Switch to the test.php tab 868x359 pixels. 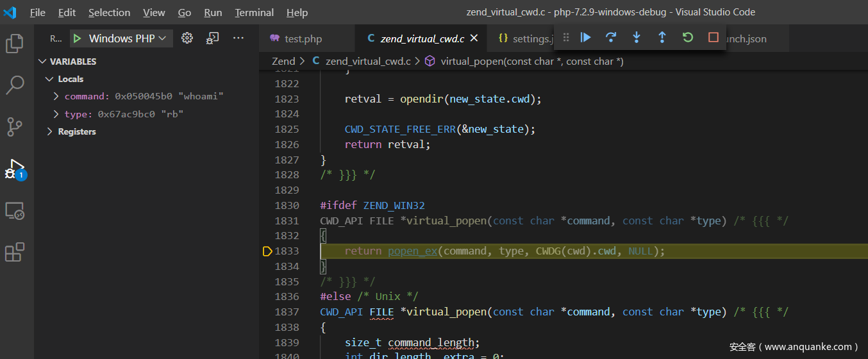[x=303, y=38]
